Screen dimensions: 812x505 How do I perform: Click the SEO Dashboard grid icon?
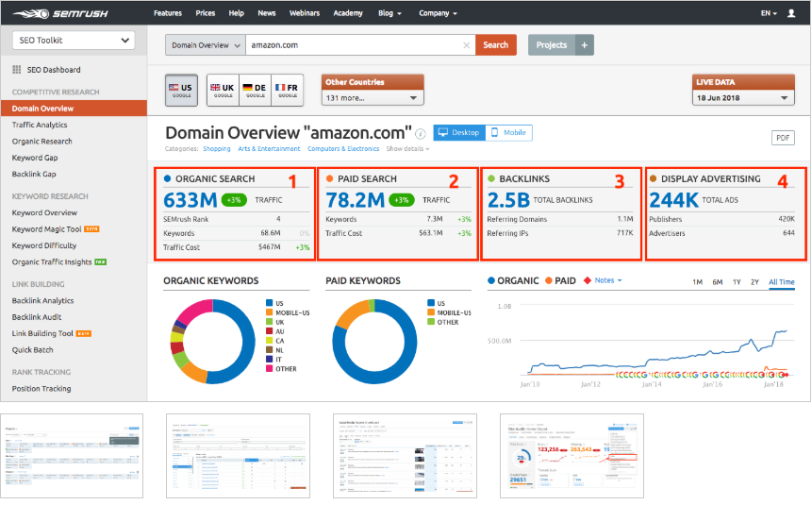[17, 70]
